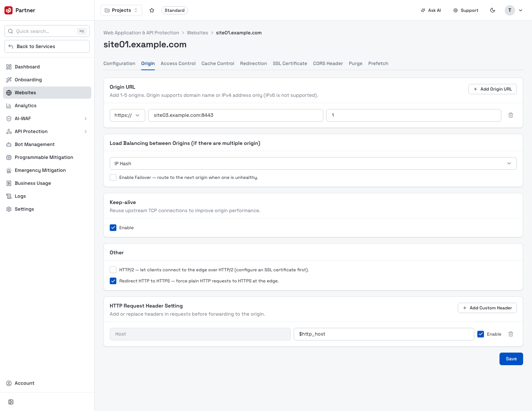Click the Analytics chart icon

[9, 106]
